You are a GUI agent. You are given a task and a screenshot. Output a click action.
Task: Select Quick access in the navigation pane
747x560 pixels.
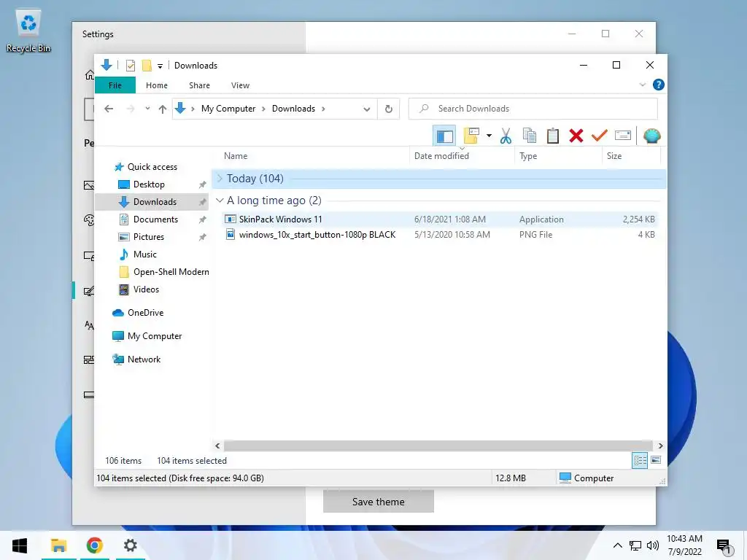(152, 167)
